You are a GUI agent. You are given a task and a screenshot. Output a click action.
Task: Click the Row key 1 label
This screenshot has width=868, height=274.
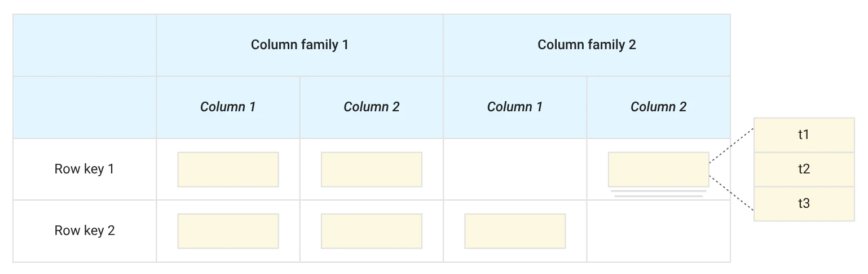[85, 169]
